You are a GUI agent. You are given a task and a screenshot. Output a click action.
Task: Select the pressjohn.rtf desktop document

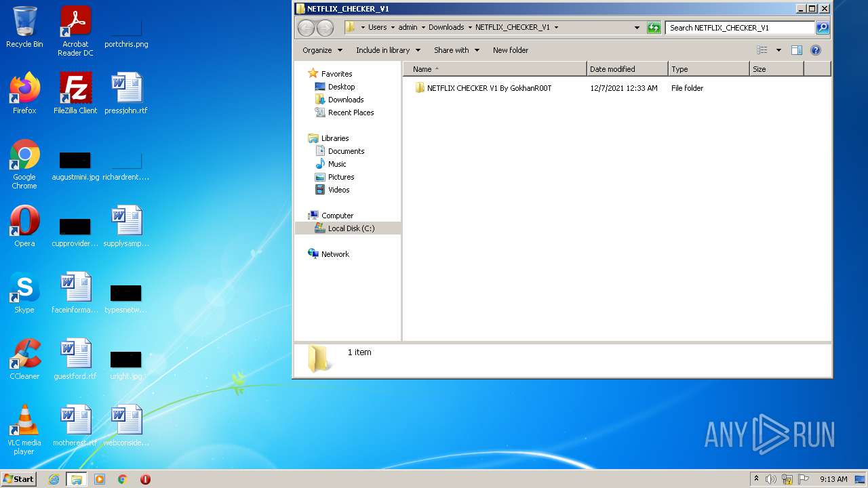[126, 93]
